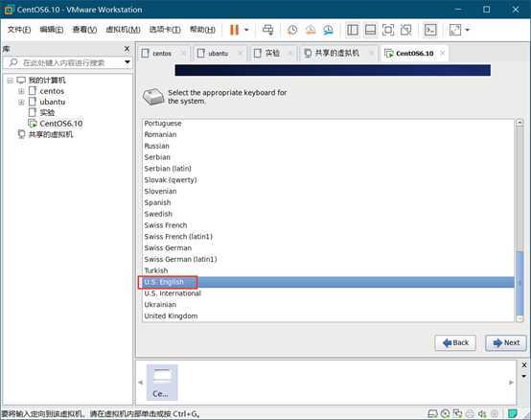The image size is (531, 420).
Task: Click the Back button
Action: pyautogui.click(x=455, y=342)
